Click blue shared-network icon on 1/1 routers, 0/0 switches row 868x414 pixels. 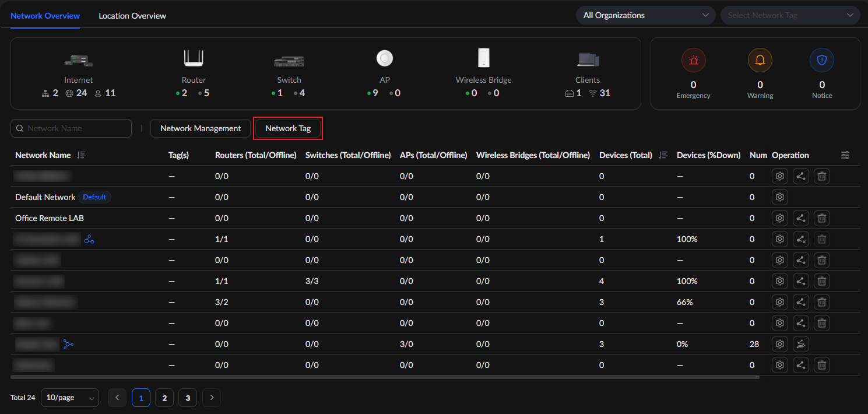click(x=89, y=239)
